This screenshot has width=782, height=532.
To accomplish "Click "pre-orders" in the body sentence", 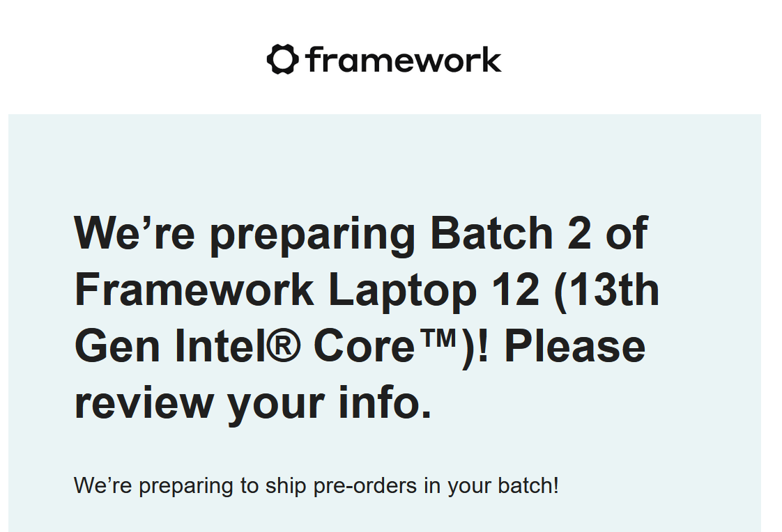I will point(365,486).
